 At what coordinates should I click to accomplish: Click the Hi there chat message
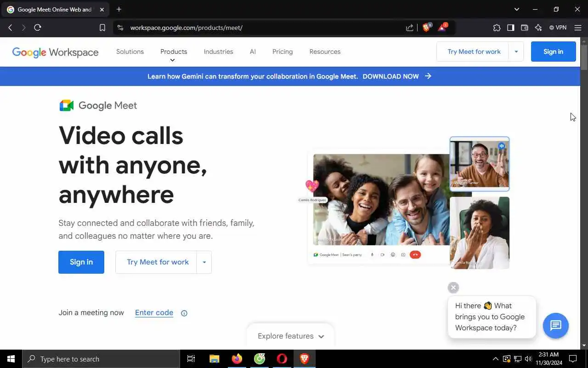point(492,316)
